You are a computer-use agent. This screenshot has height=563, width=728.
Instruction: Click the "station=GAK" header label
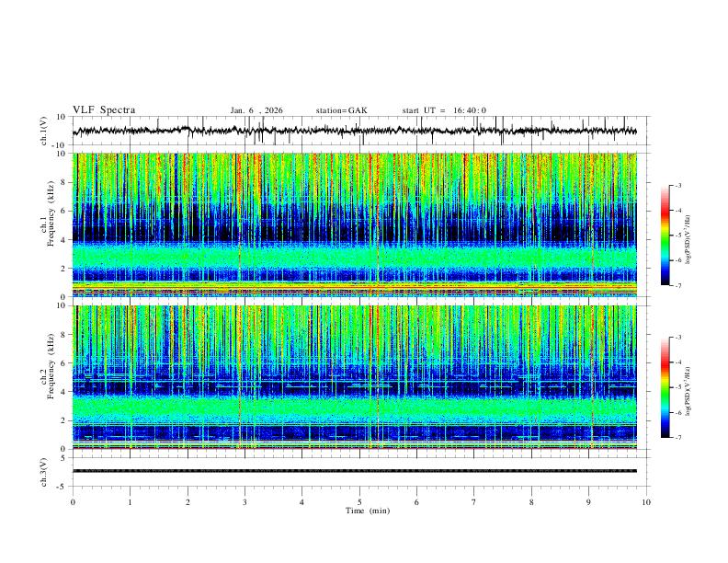341,110
